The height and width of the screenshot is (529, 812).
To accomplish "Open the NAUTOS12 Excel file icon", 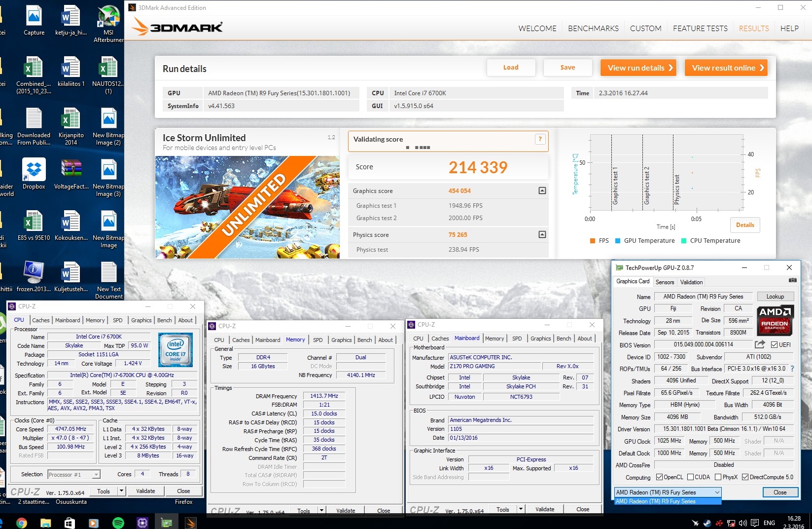I will point(108,74).
